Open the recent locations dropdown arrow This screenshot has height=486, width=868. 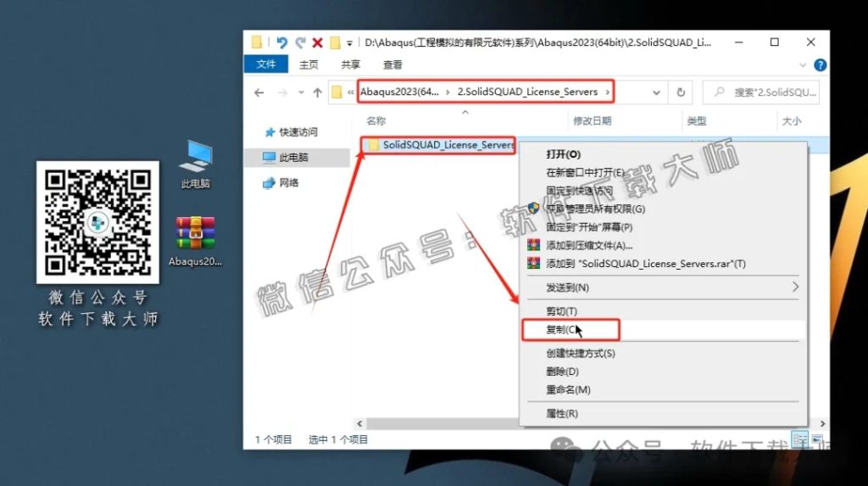(x=301, y=92)
